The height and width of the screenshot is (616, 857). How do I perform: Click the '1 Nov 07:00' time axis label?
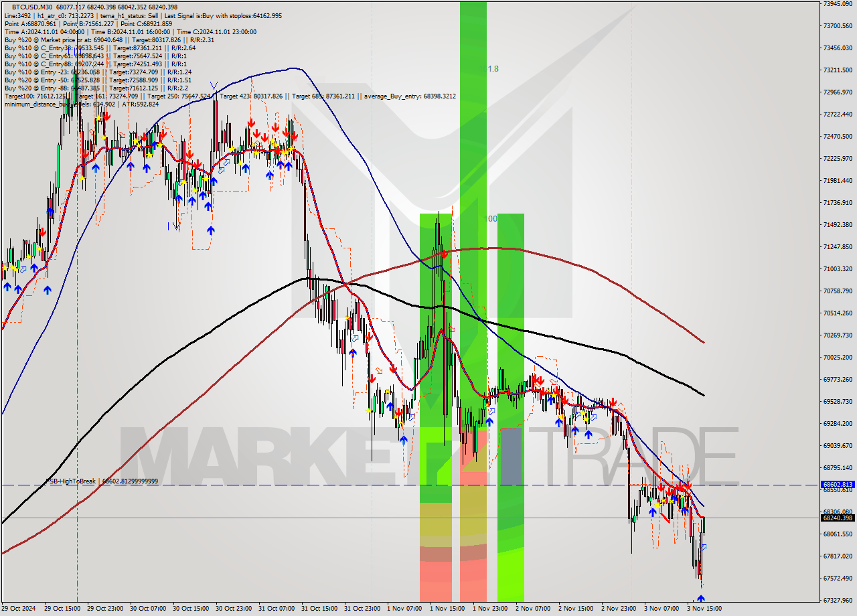[404, 609]
